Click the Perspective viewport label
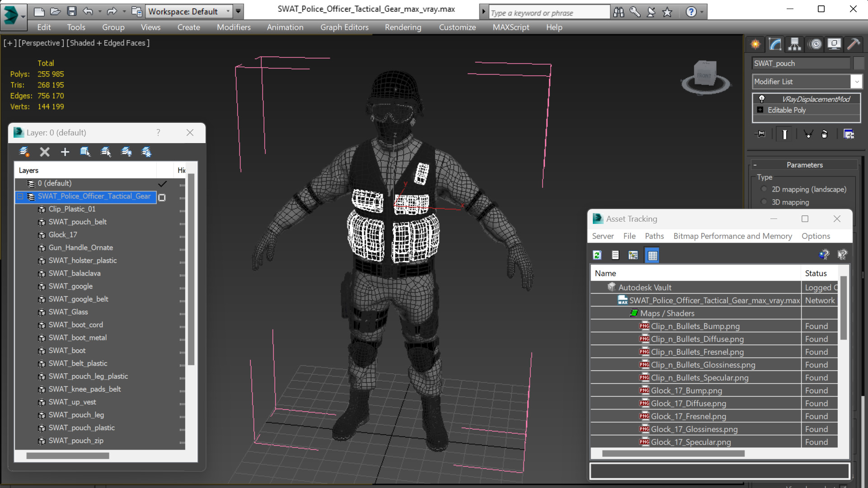 (41, 43)
